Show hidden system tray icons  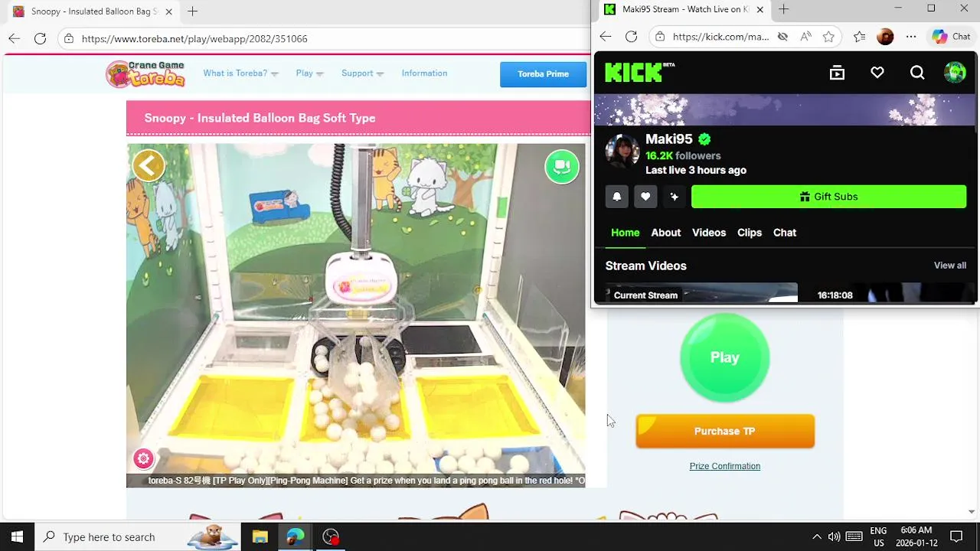click(816, 536)
